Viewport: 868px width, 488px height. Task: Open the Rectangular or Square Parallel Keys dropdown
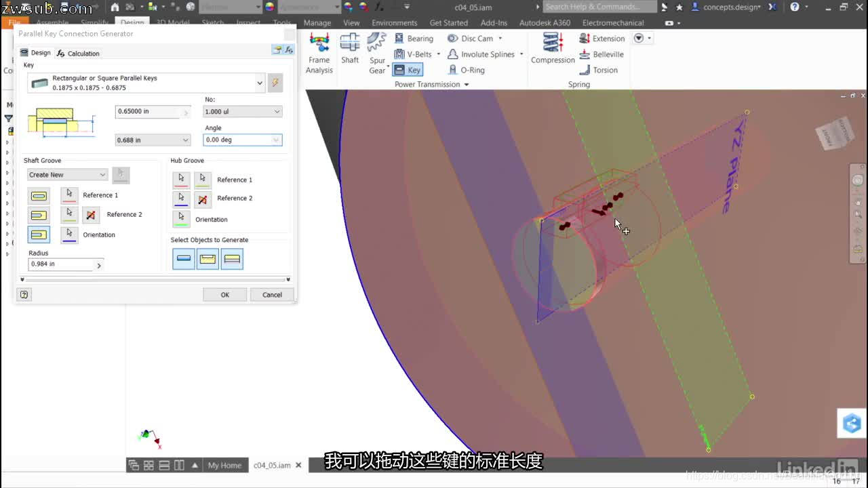pos(259,83)
